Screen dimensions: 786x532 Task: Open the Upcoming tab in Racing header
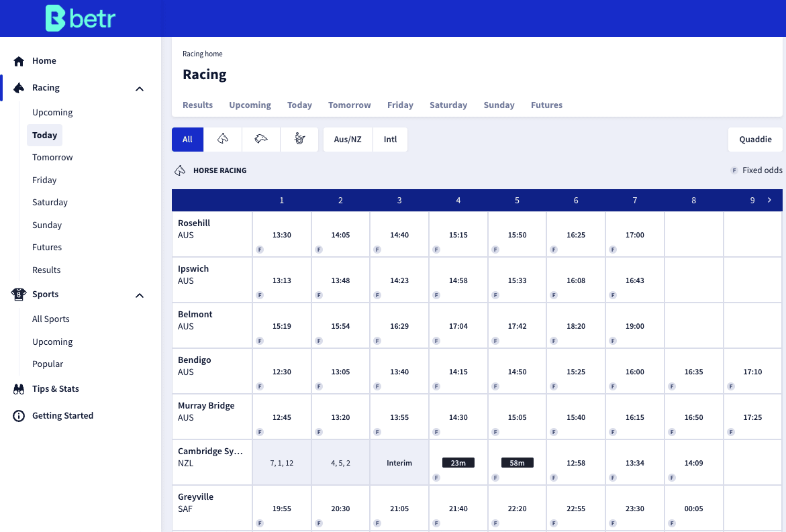click(x=250, y=105)
